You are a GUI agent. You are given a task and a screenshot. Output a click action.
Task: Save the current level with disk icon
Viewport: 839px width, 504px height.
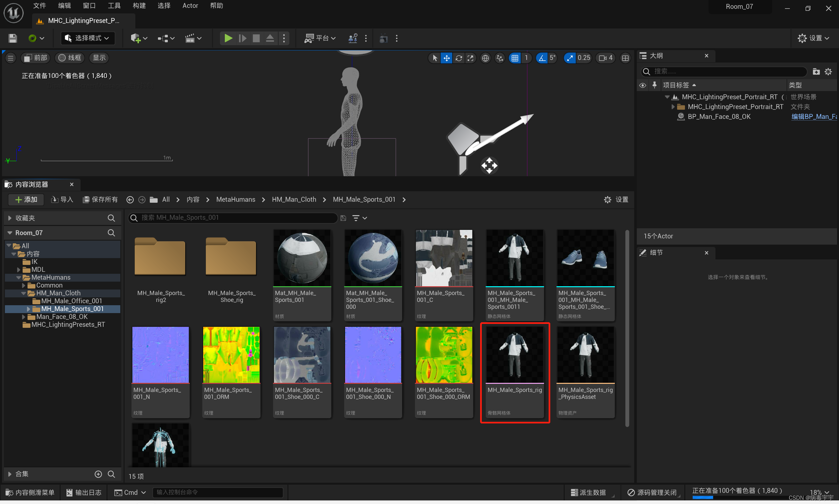[12, 38]
